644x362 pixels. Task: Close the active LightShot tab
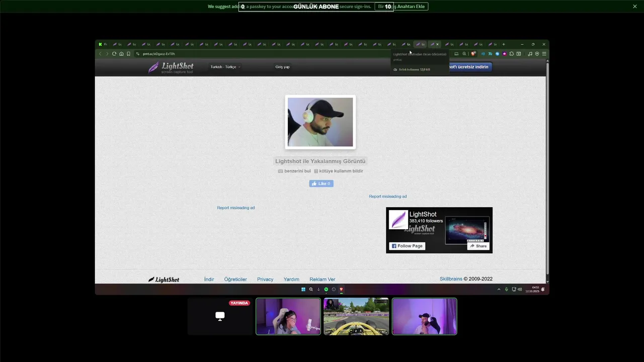pyautogui.click(x=437, y=44)
